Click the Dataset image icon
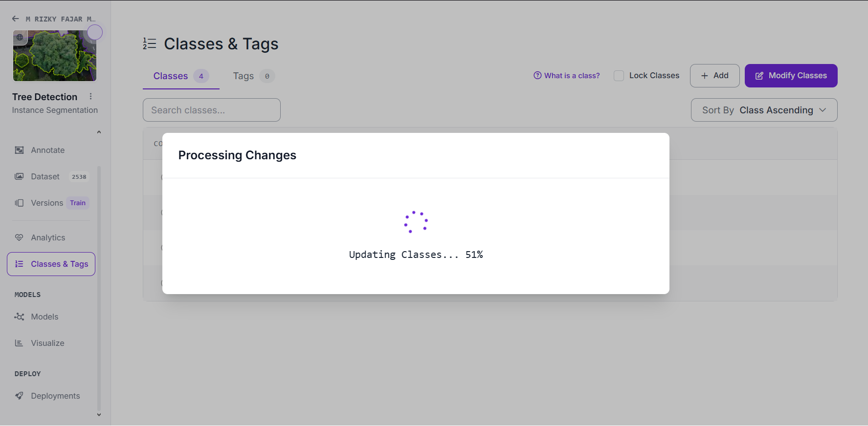868x426 pixels. (x=19, y=176)
